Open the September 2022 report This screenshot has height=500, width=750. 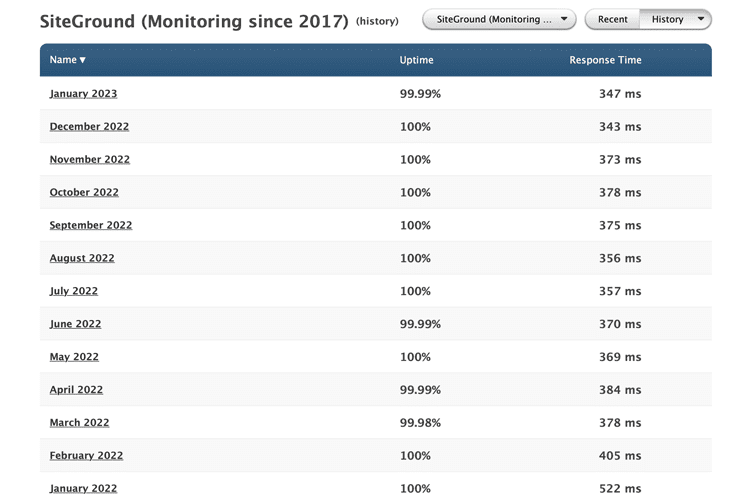pyautogui.click(x=90, y=225)
